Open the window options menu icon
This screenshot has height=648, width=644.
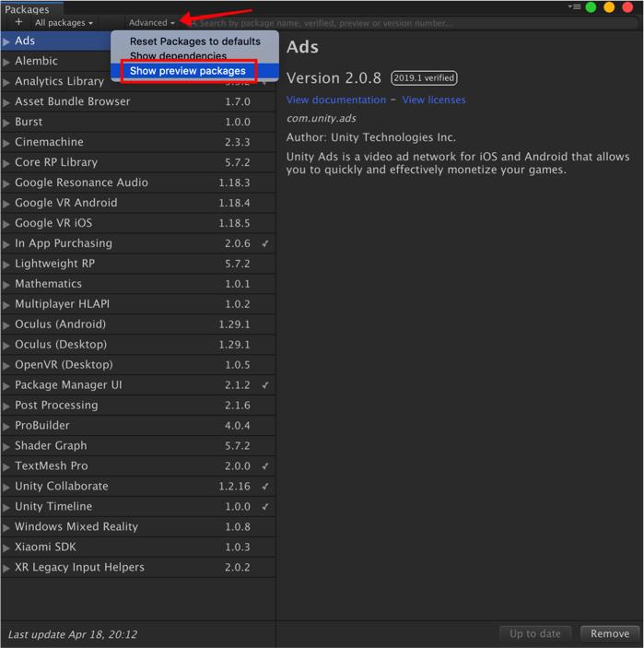[575, 6]
